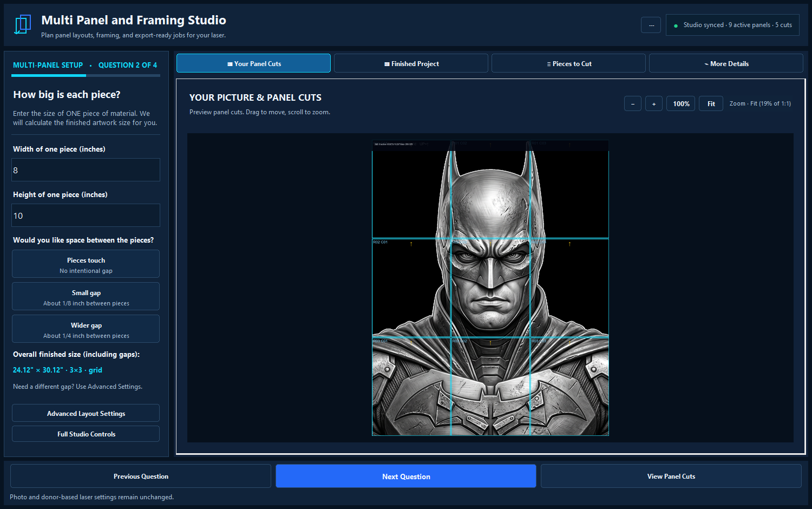Screen dimensions: 812x509
Task: Click the YOUR PICTURE & PANEL CUTS heading
Action: [256, 97]
